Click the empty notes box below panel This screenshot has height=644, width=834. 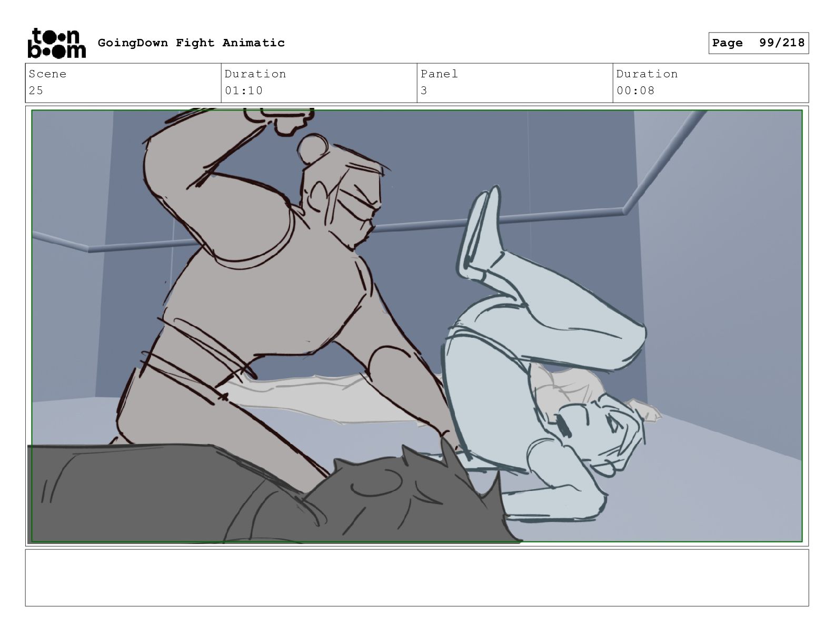click(417, 578)
